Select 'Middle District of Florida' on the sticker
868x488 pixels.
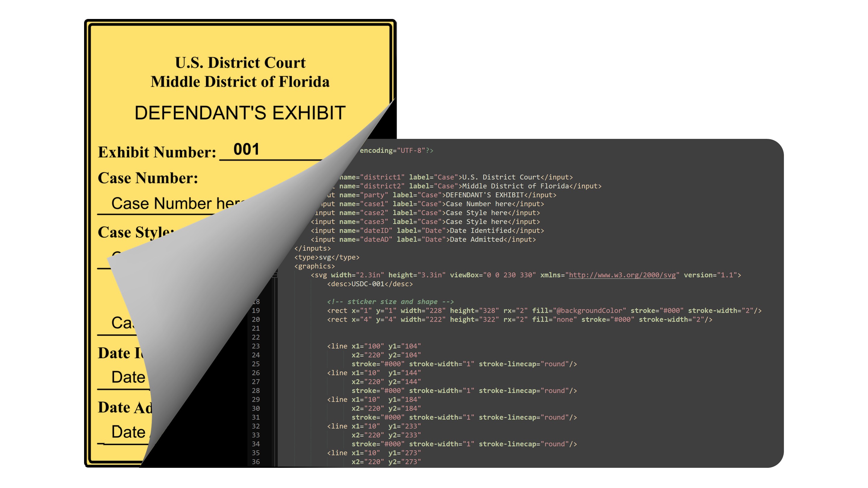pos(240,82)
